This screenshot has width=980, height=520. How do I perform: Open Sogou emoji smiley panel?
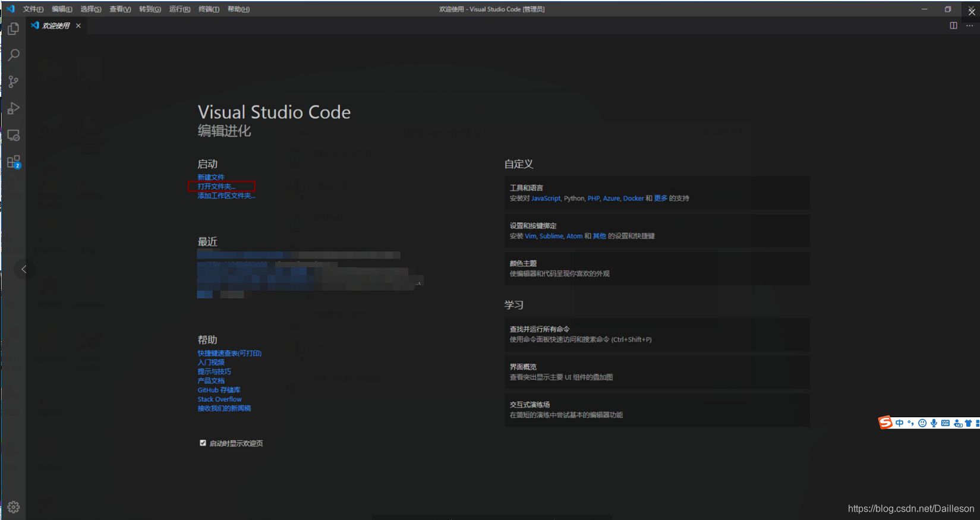922,423
